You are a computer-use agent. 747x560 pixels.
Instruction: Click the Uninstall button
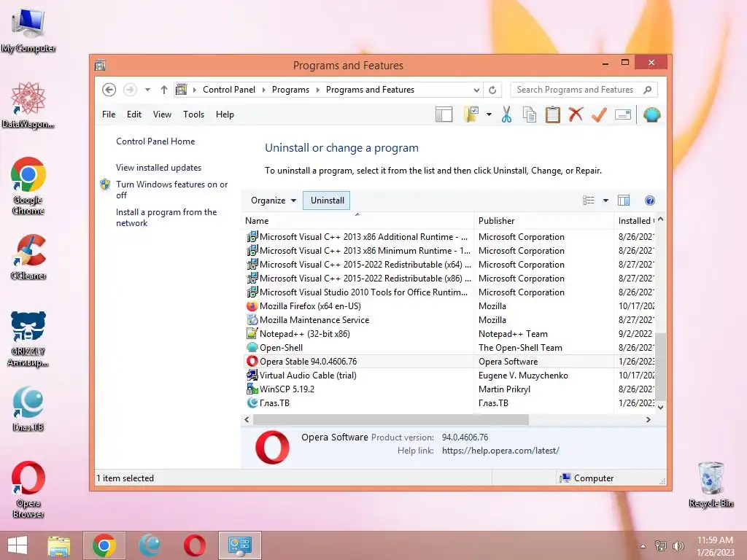coord(327,201)
